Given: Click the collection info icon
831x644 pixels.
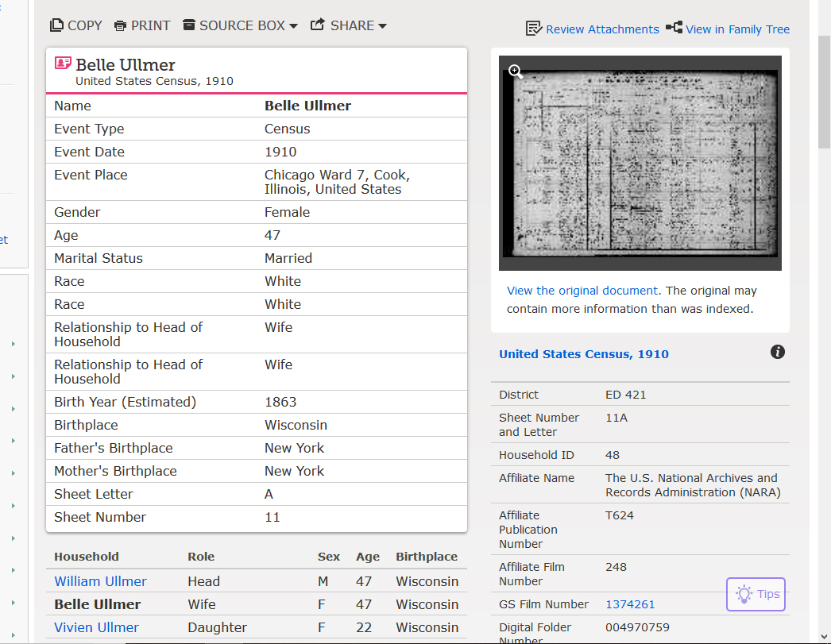Looking at the screenshot, I should tap(778, 352).
